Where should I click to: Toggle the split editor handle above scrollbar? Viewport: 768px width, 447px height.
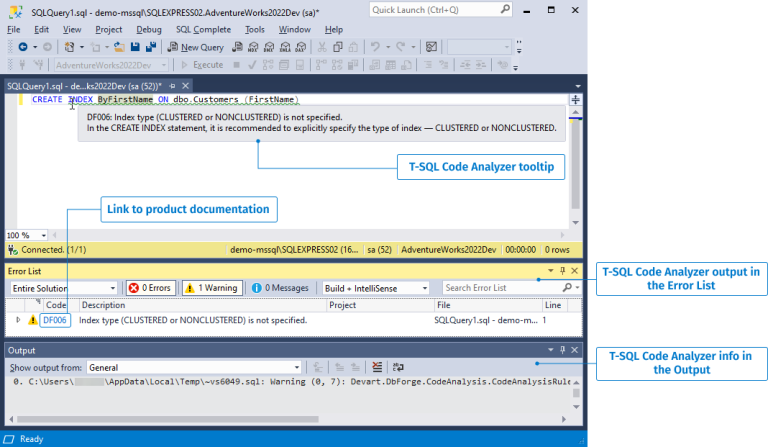[576, 100]
